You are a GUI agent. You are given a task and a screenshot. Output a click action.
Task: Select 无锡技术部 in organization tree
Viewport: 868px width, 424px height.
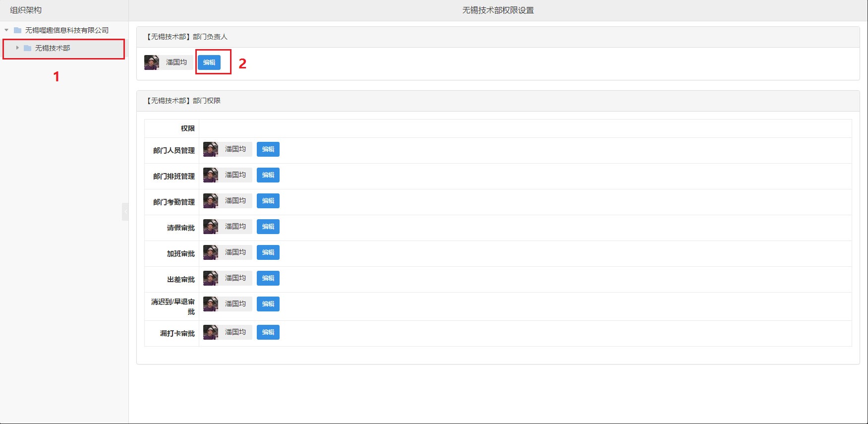tap(53, 48)
